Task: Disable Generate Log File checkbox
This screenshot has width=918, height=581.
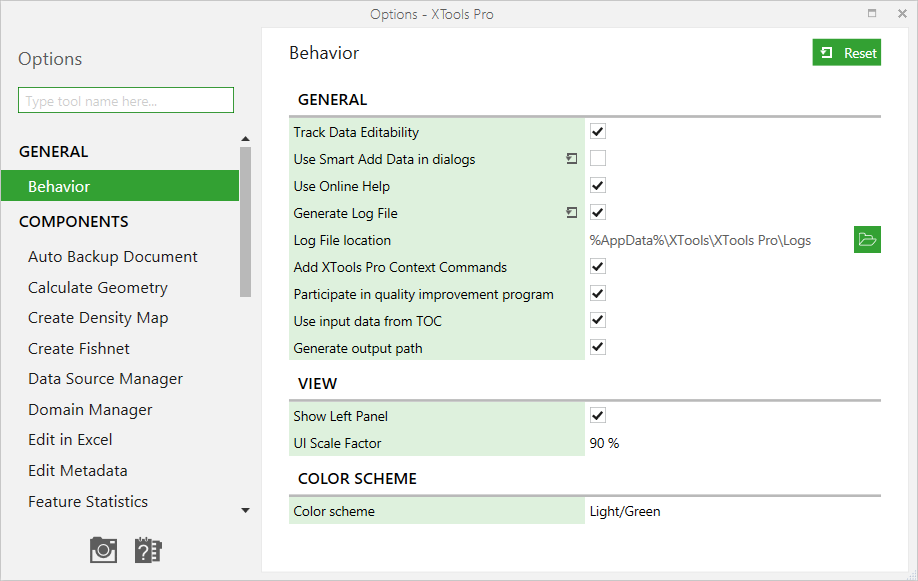Action: [598, 212]
